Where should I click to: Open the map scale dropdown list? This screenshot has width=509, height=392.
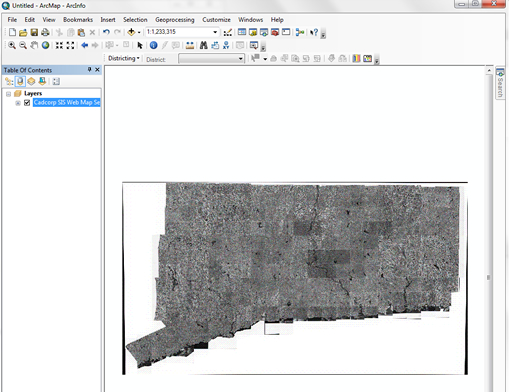(x=215, y=32)
